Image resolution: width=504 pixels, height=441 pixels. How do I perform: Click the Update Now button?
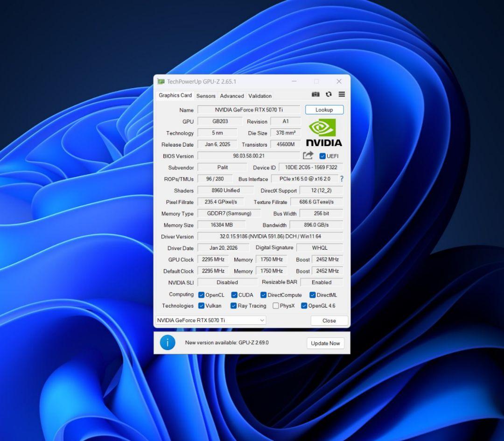point(325,343)
